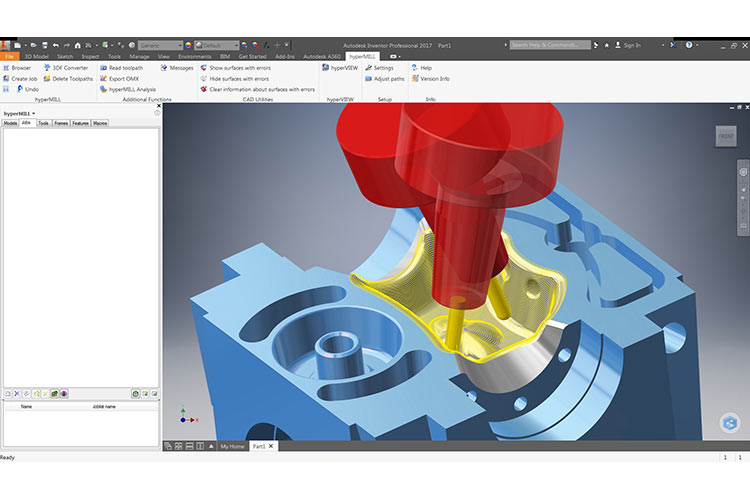
Task: Open the File menu
Action: pyautogui.click(x=9, y=56)
